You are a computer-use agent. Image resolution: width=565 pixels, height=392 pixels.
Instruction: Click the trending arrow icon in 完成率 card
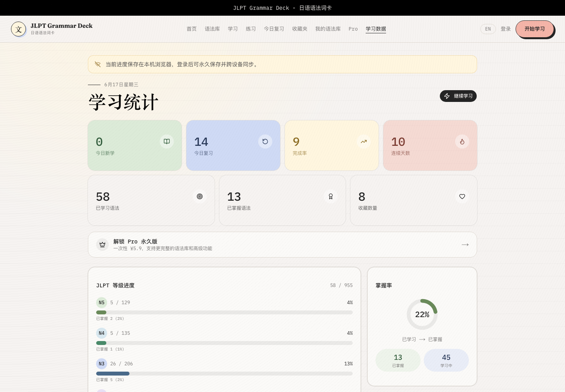[364, 142]
